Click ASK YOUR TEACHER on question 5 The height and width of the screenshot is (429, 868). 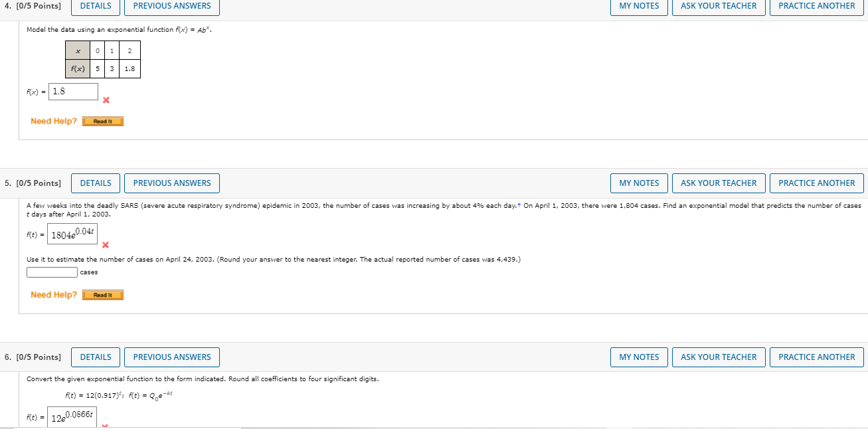tap(718, 183)
